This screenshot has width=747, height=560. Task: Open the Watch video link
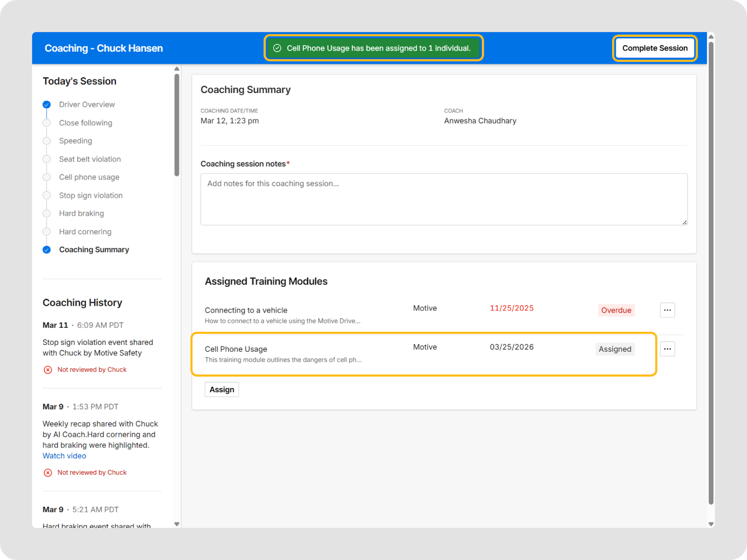(x=64, y=456)
